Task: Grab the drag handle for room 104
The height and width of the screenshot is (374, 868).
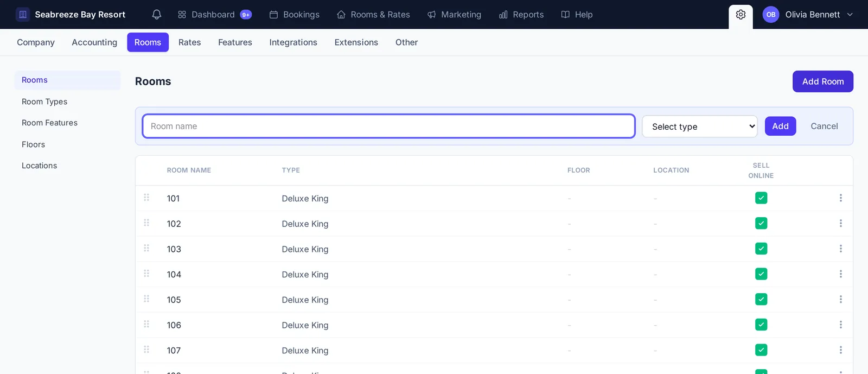Action: point(146,274)
